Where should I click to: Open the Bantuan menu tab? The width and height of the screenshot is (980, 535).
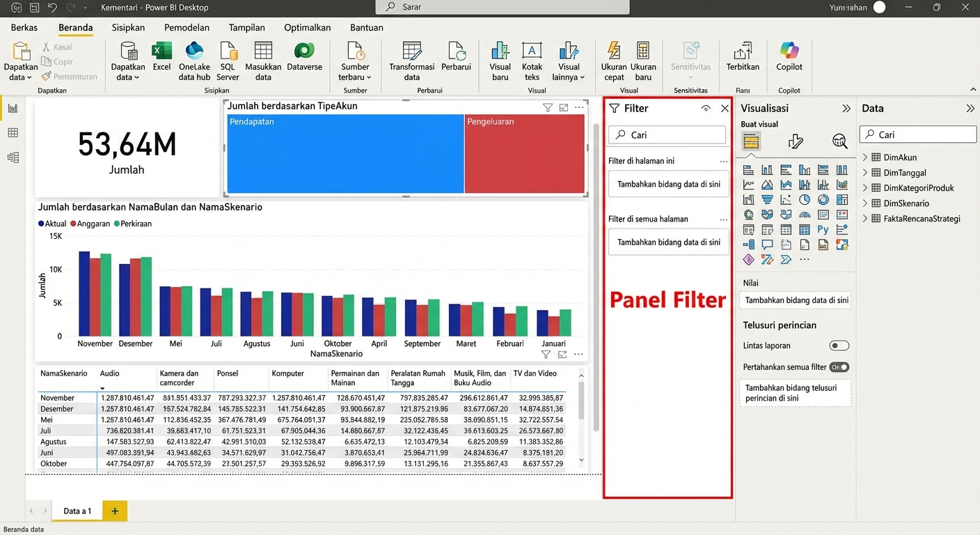click(366, 28)
